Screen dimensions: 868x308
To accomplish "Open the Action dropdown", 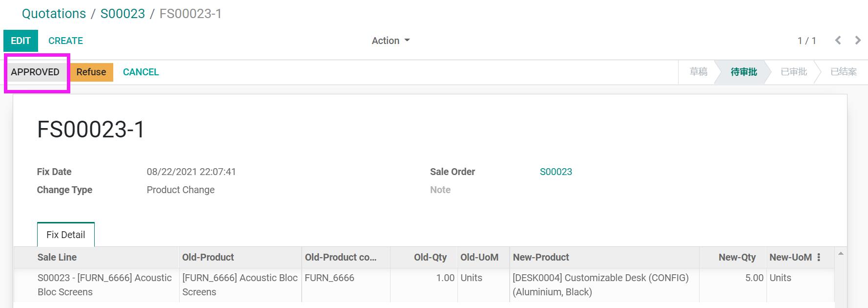I will pos(391,41).
